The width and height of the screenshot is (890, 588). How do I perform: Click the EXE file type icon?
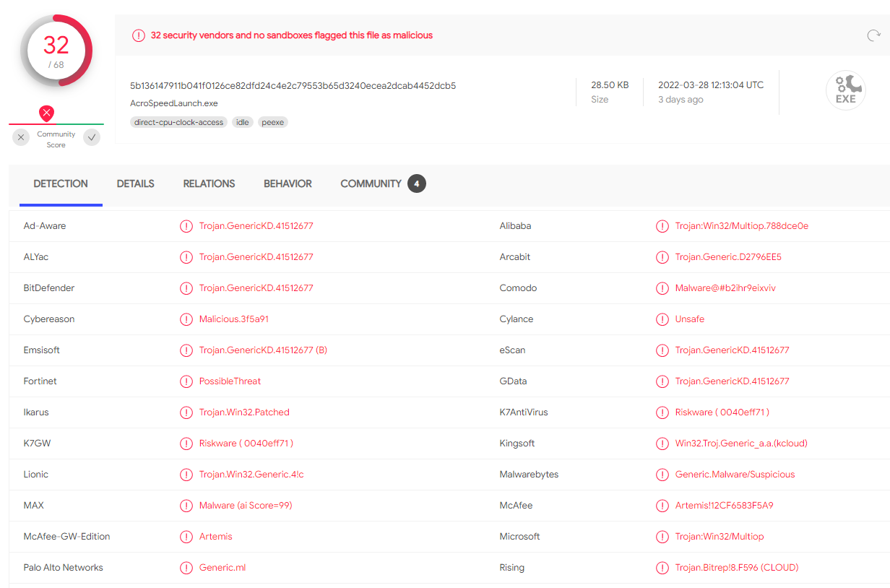pos(846,90)
